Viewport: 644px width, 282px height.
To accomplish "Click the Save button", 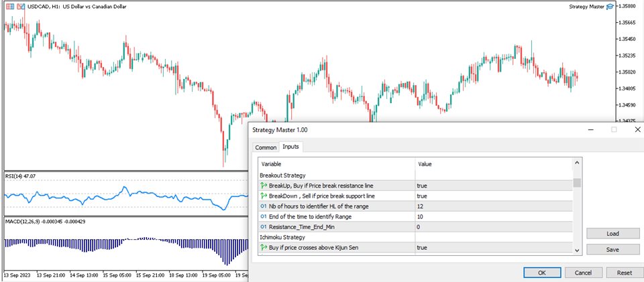I will coord(612,249).
